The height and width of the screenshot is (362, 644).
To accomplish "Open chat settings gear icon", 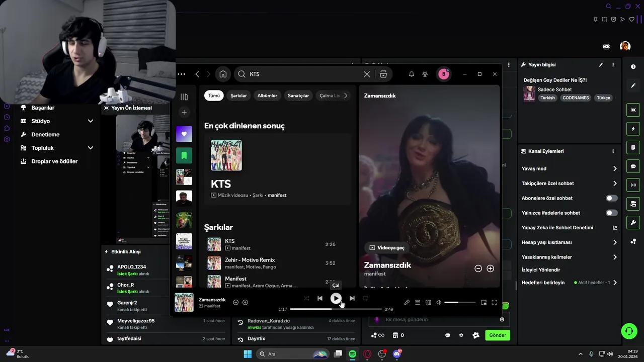I will pos(461,335).
